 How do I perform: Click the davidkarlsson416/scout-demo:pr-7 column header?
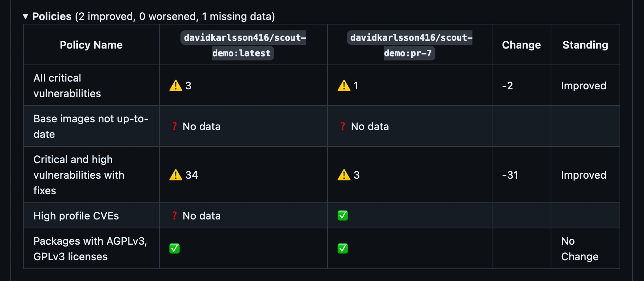409,45
